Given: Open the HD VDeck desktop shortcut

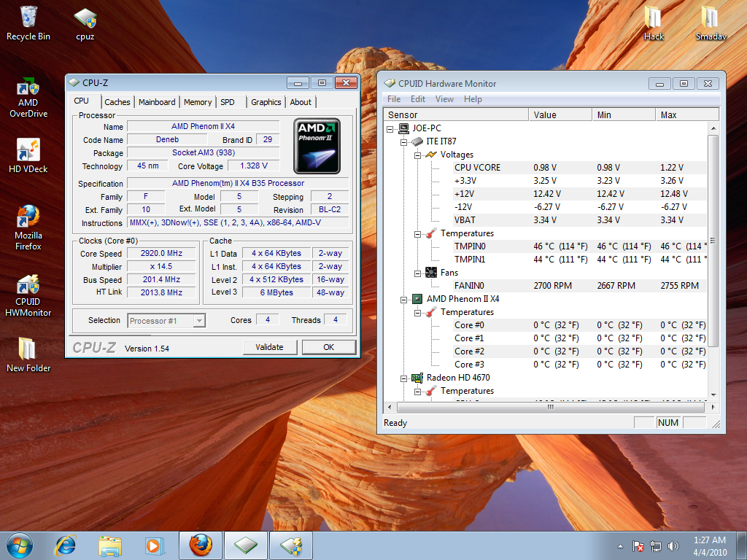Looking at the screenshot, I should tap(28, 155).
